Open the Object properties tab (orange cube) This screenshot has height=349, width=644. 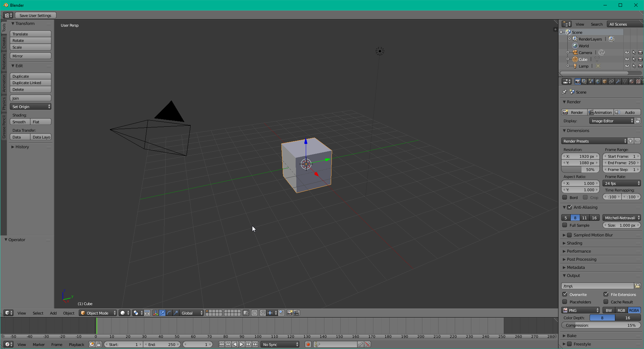tap(604, 81)
